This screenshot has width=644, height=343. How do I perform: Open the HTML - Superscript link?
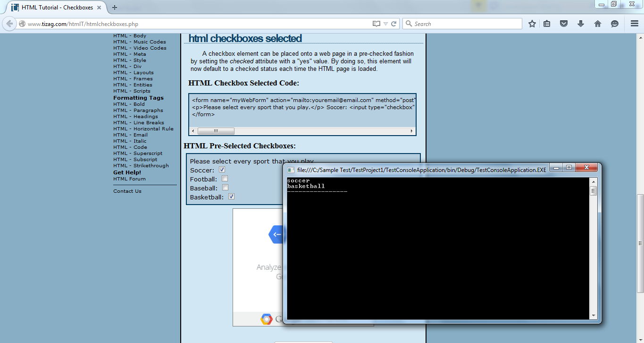pyautogui.click(x=138, y=153)
